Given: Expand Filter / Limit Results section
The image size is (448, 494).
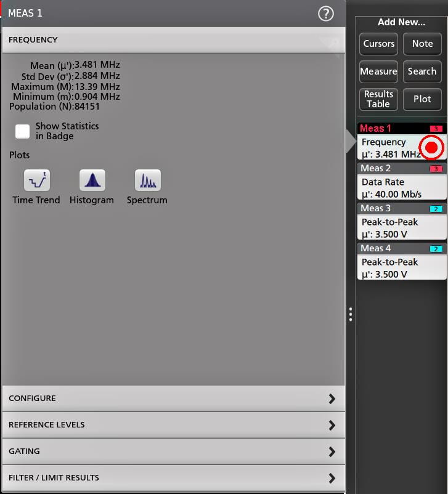Looking at the screenshot, I should tap(173, 478).
